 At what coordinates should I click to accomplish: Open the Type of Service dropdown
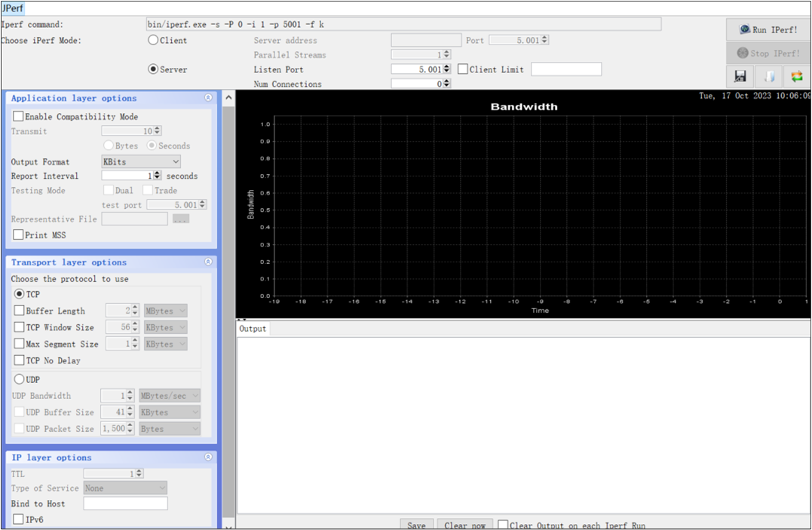pyautogui.click(x=125, y=488)
